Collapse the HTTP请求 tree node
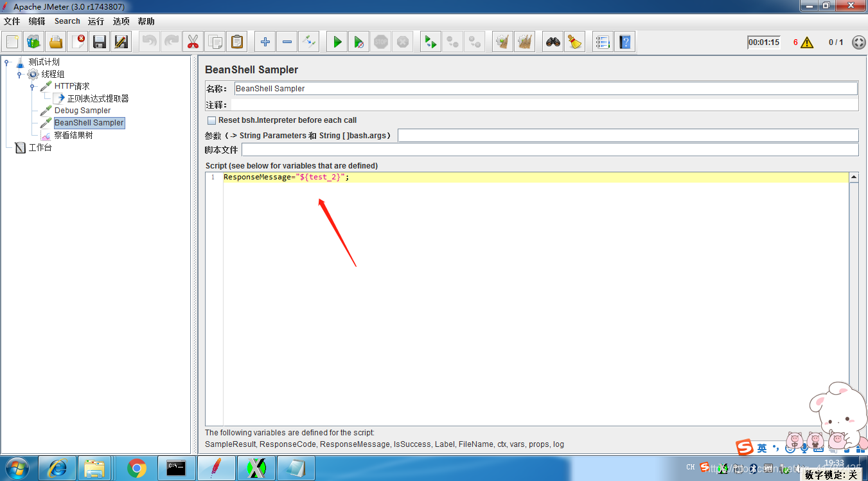The height and width of the screenshot is (481, 868). coord(32,86)
